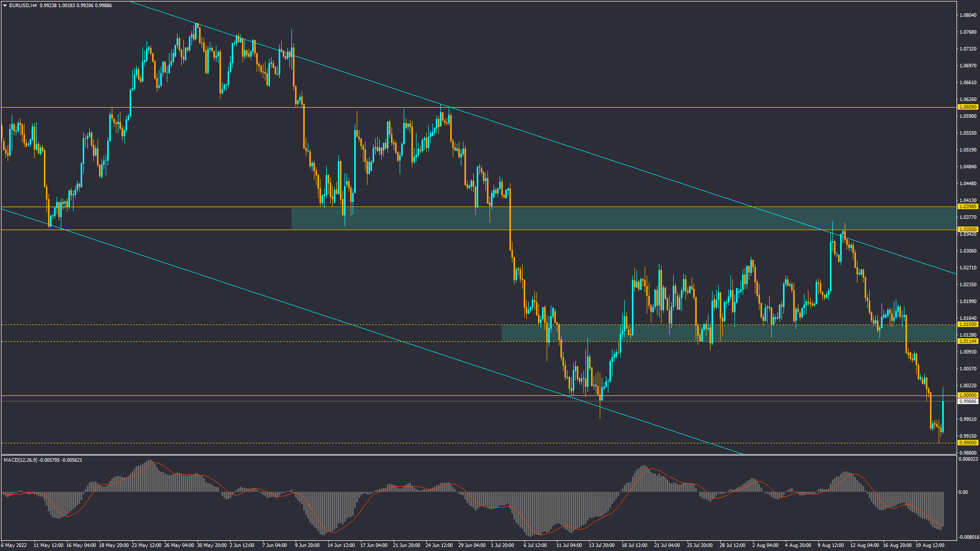Viewport: 980px width, 551px height.
Task: Open the EURUSD,H4 chart dropdown arrow
Action: [5, 6]
